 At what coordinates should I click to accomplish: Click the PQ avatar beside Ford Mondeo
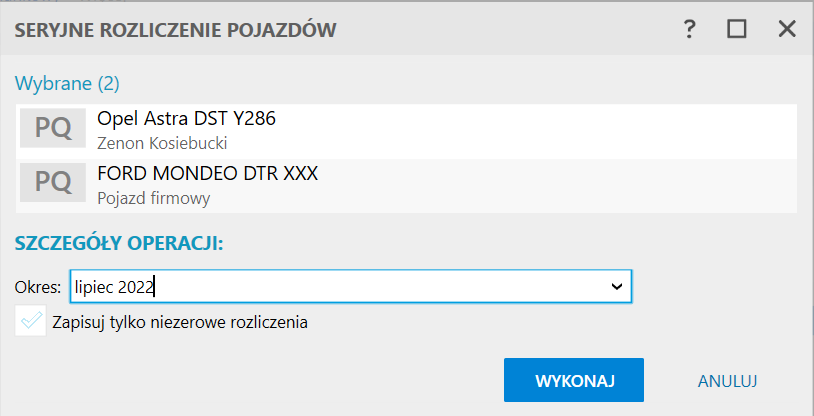coord(53,183)
